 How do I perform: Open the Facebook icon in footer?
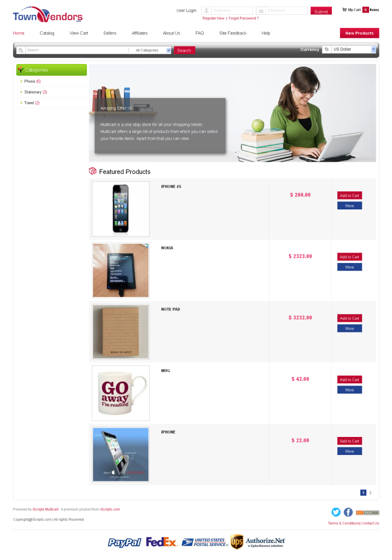pos(348,512)
